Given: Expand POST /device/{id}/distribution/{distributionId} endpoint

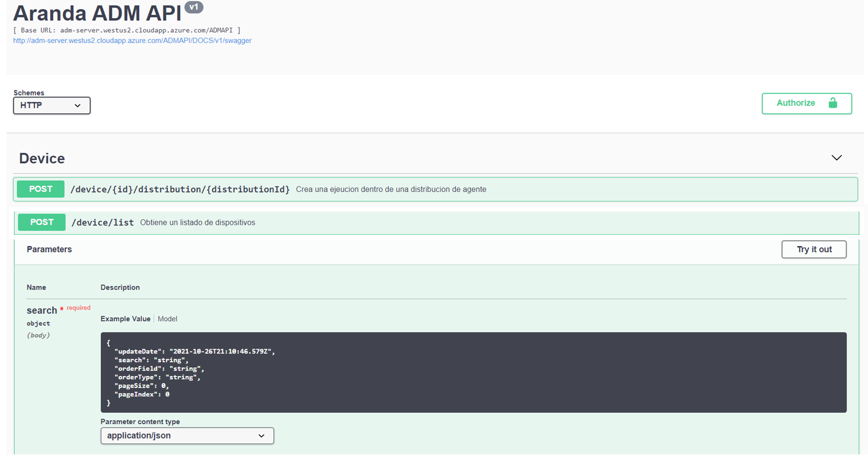Looking at the screenshot, I should [x=436, y=189].
